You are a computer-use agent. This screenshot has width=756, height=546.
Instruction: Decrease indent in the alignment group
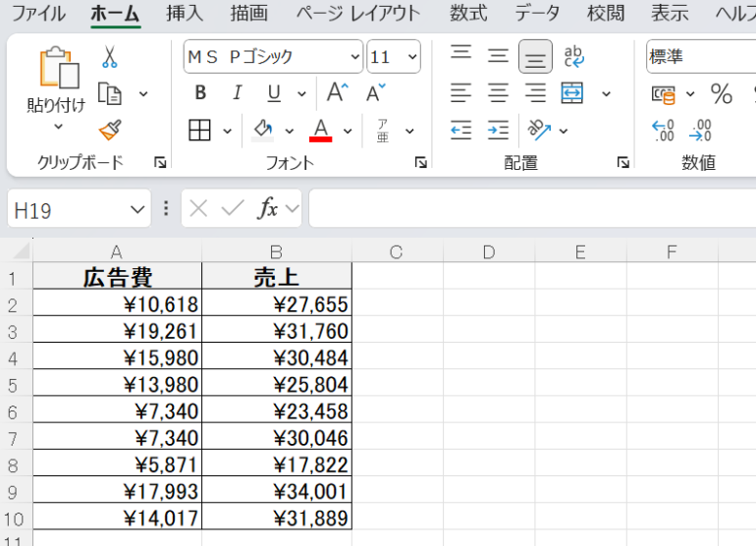point(460,131)
